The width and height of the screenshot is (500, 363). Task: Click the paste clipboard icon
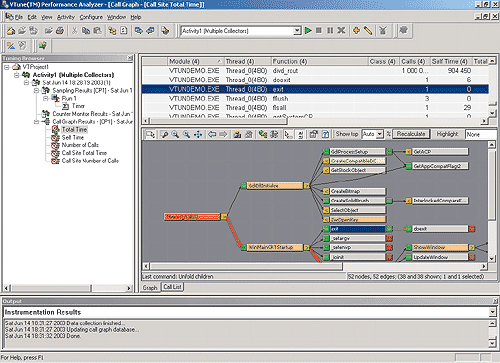pyautogui.click(x=97, y=31)
